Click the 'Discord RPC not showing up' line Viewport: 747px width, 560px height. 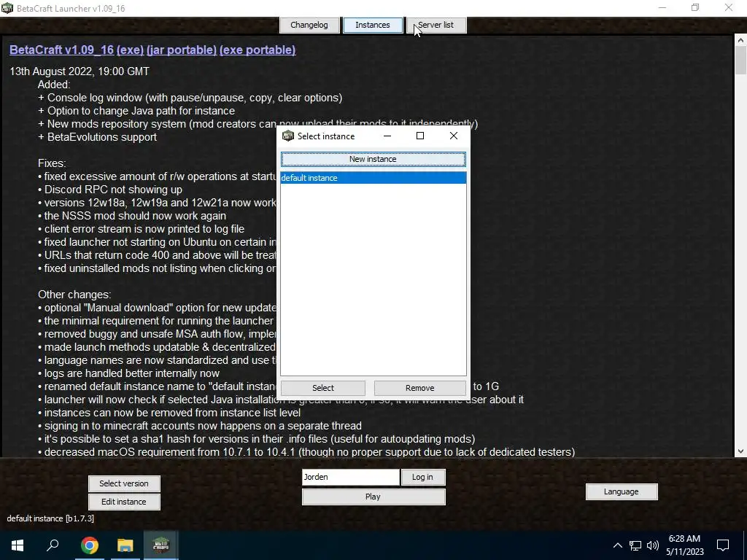pyautogui.click(x=110, y=190)
